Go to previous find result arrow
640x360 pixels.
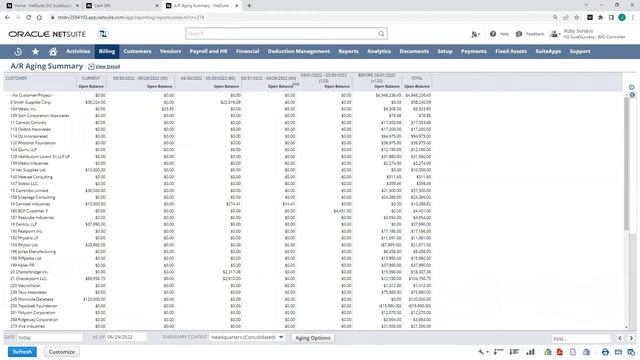click(620, 338)
